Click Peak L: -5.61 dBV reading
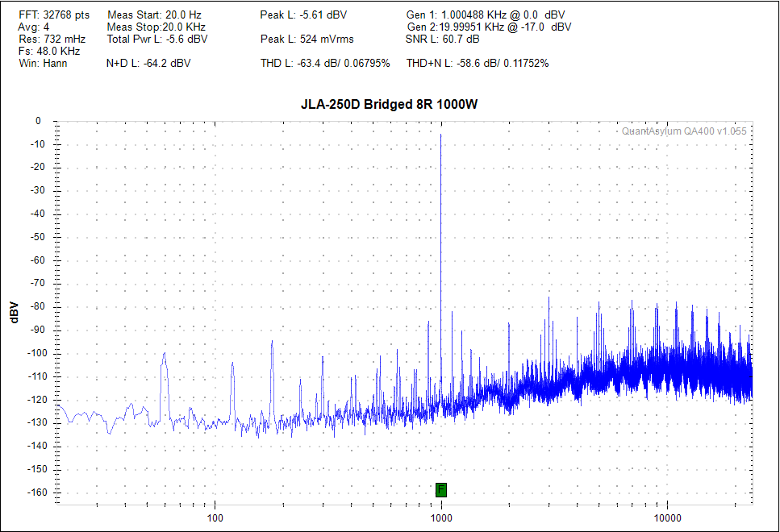Viewport: 780px width, 532px height. tap(303, 15)
